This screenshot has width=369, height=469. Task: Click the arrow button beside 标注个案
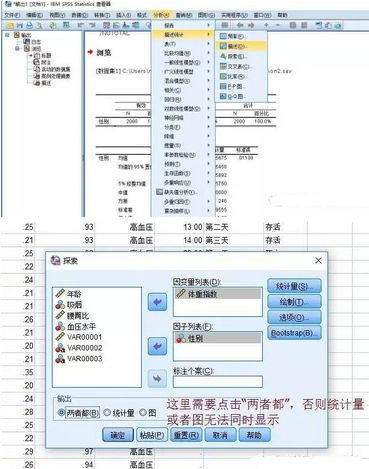(x=157, y=378)
